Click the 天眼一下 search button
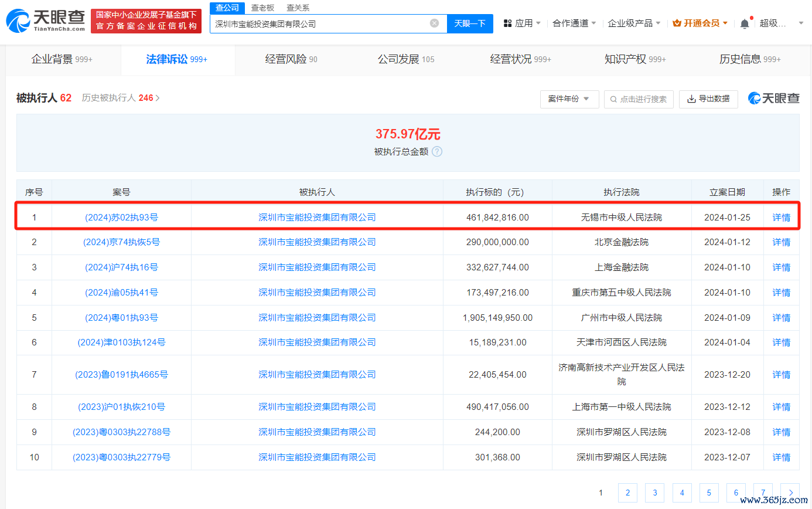 (470, 23)
